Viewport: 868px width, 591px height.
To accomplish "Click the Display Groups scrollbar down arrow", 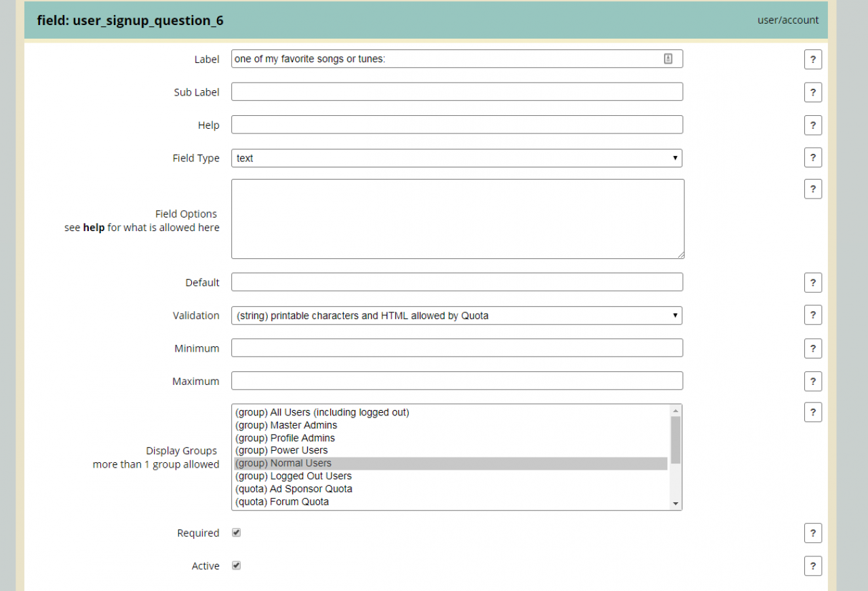I will [675, 504].
